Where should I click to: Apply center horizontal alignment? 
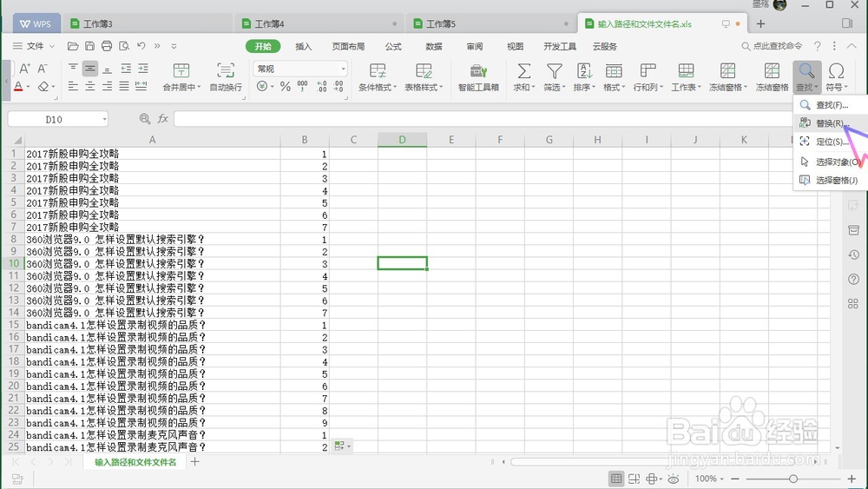point(89,86)
